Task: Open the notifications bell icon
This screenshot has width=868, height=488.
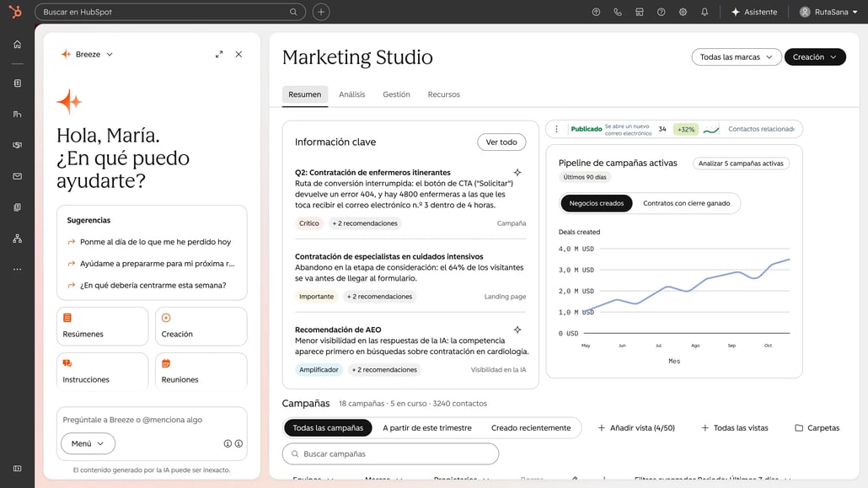Action: pos(705,12)
